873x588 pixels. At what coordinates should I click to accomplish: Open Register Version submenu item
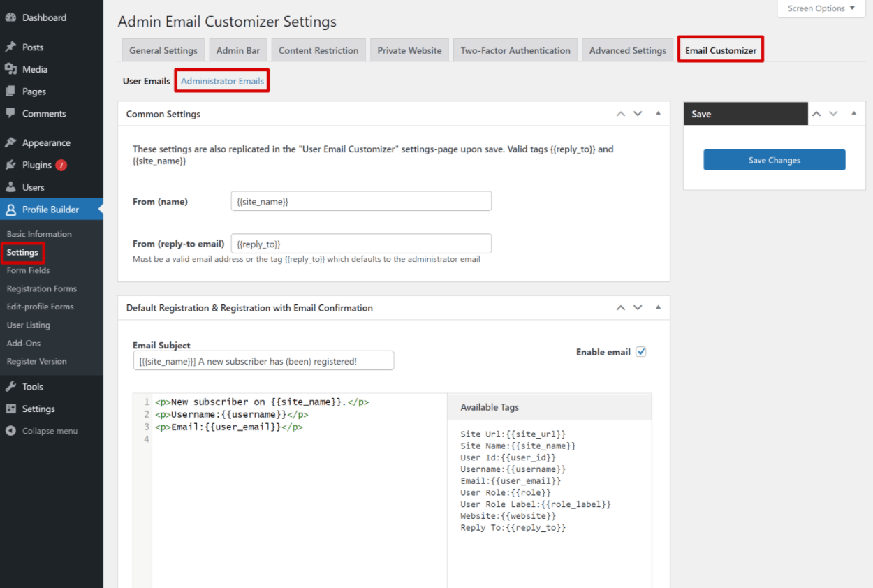click(36, 361)
